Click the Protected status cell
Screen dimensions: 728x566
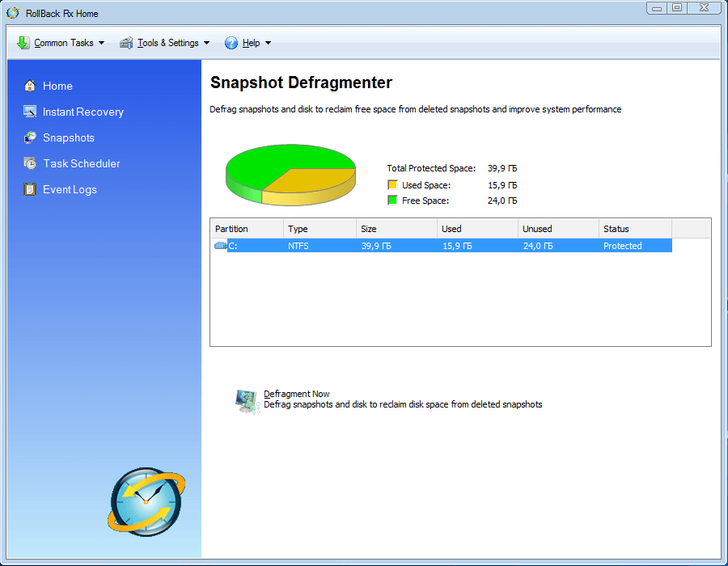(x=623, y=246)
